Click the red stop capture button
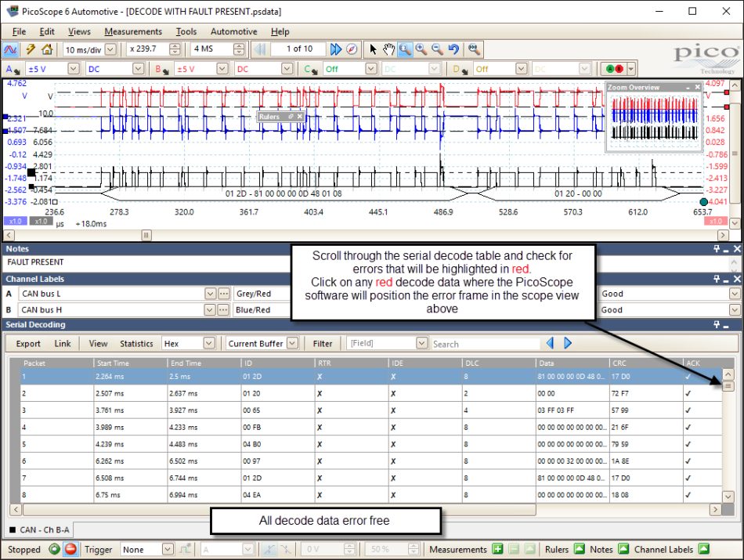The height and width of the screenshot is (560, 744). 70,550
